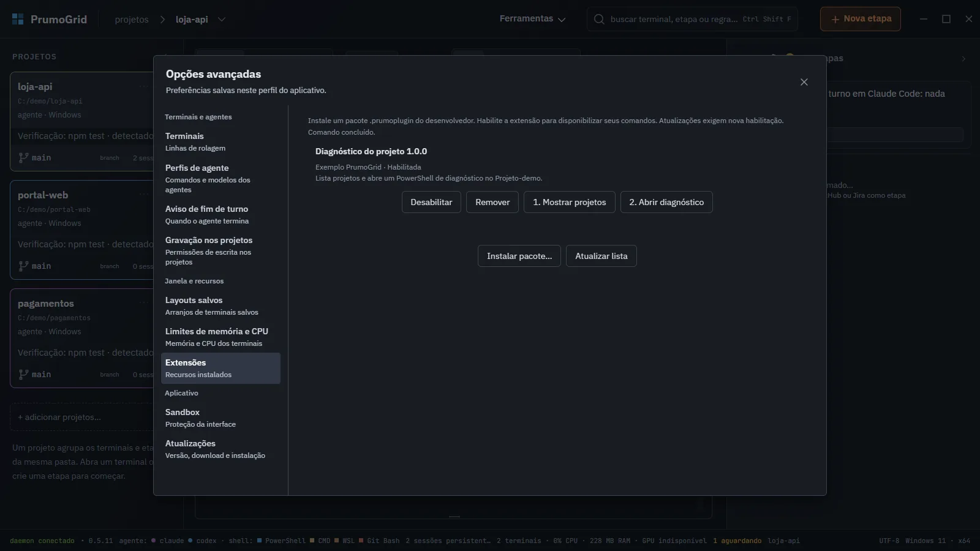Click the projetos breadcrumb
This screenshot has height=551, width=980.
pos(132,20)
